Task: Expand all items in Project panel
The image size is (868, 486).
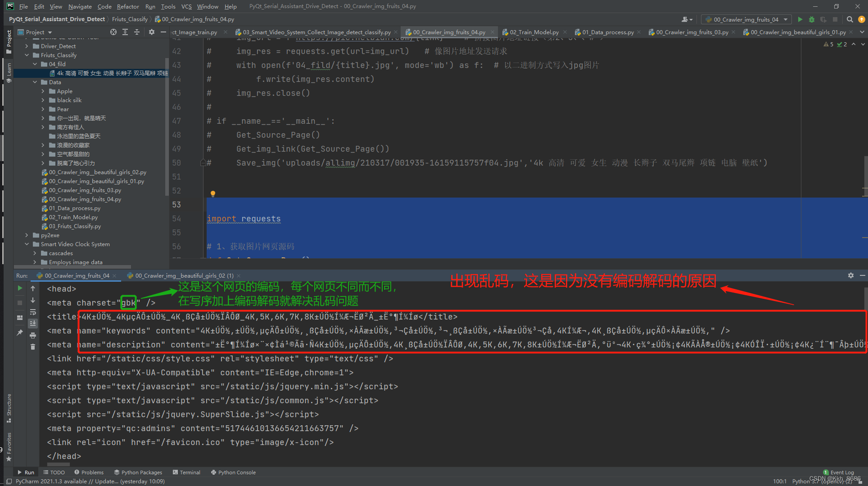Action: point(125,32)
